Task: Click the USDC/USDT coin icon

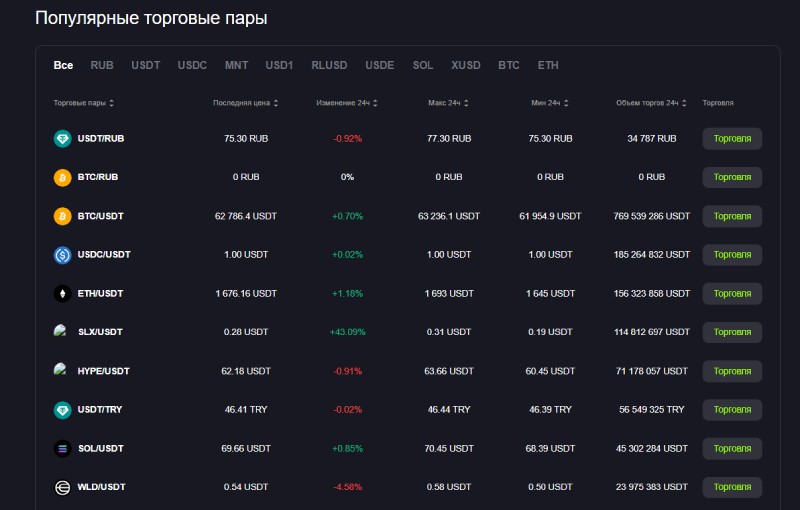Action: click(x=62, y=254)
